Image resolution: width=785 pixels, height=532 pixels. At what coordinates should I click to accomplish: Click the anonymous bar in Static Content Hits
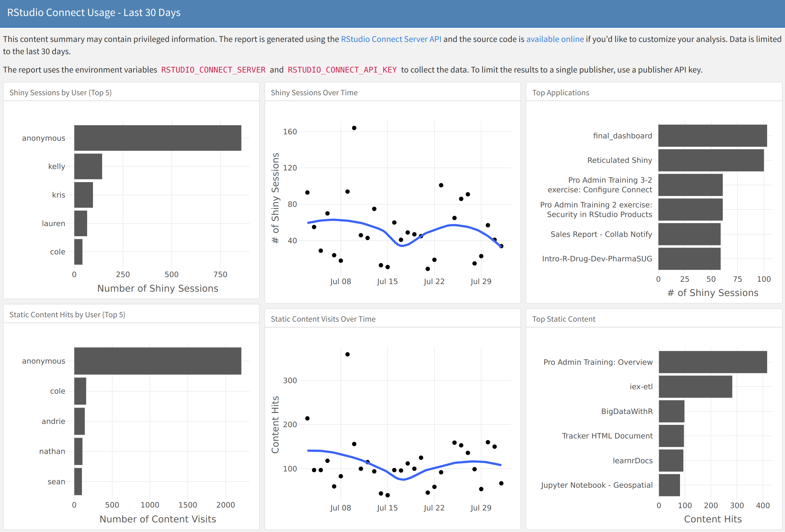point(158,361)
